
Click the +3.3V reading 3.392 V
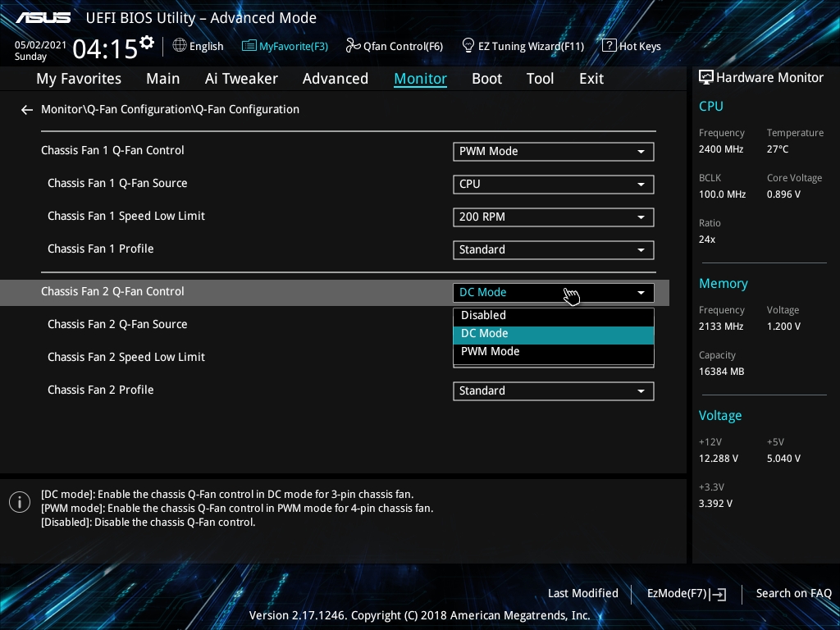pos(715,504)
